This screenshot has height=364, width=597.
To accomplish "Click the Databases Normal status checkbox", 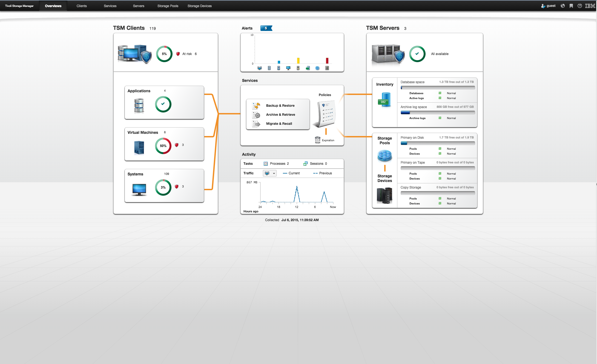I will [x=440, y=93].
